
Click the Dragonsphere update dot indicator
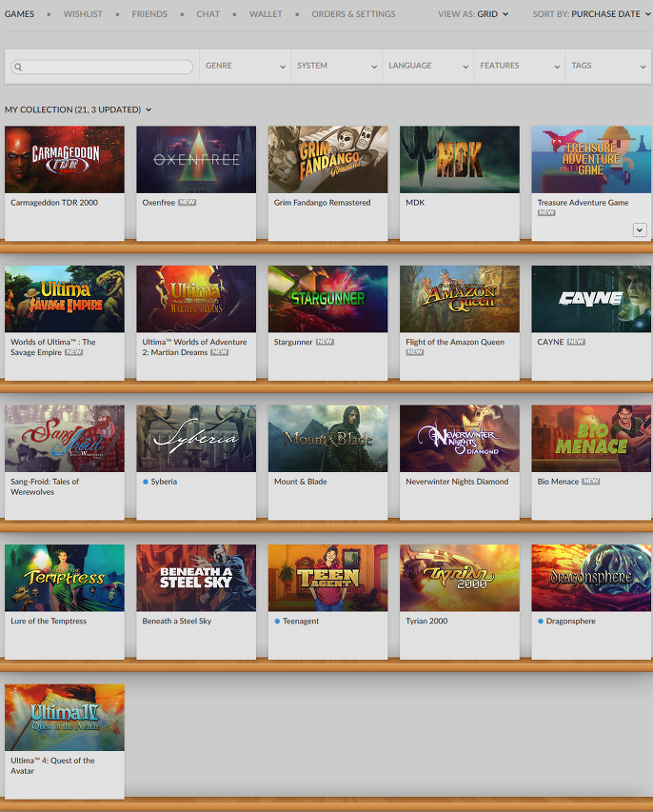pyautogui.click(x=541, y=621)
